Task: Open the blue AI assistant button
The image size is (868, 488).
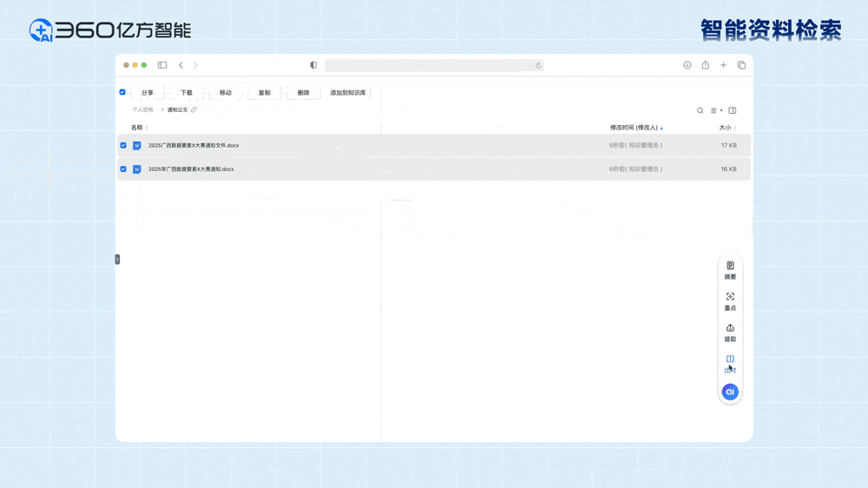Action: click(x=730, y=392)
